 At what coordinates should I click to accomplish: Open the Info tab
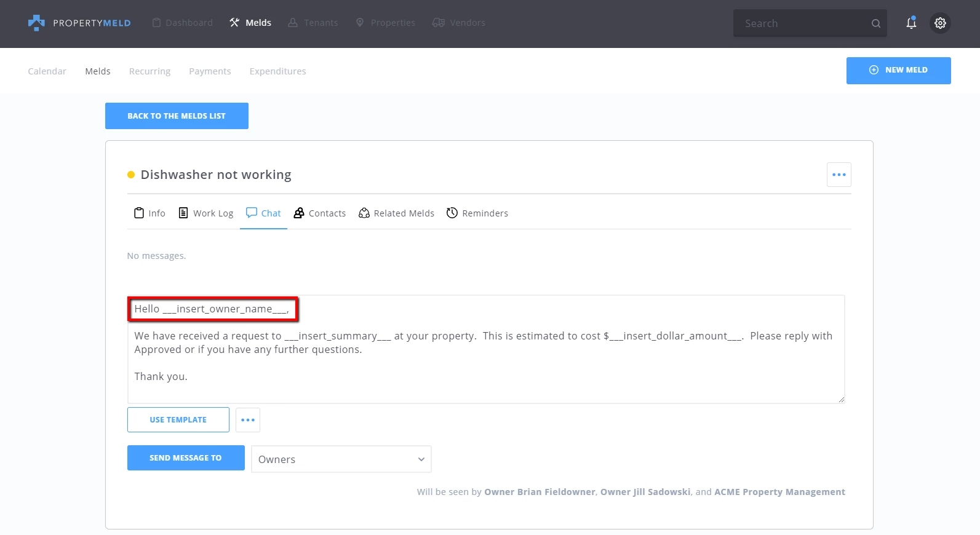(x=149, y=213)
